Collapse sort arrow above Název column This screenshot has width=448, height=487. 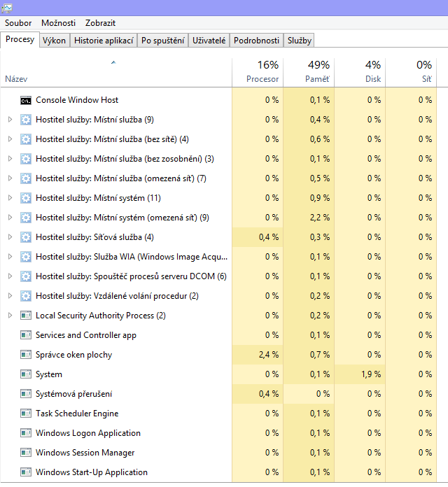[x=113, y=63]
